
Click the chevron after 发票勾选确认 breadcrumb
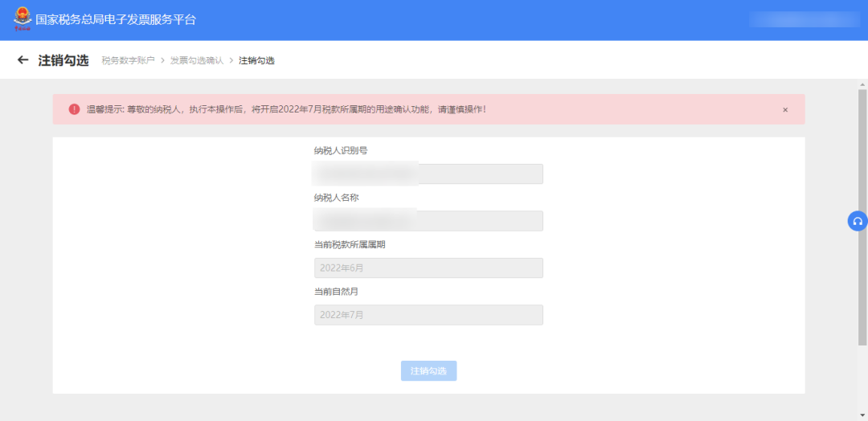tap(231, 60)
